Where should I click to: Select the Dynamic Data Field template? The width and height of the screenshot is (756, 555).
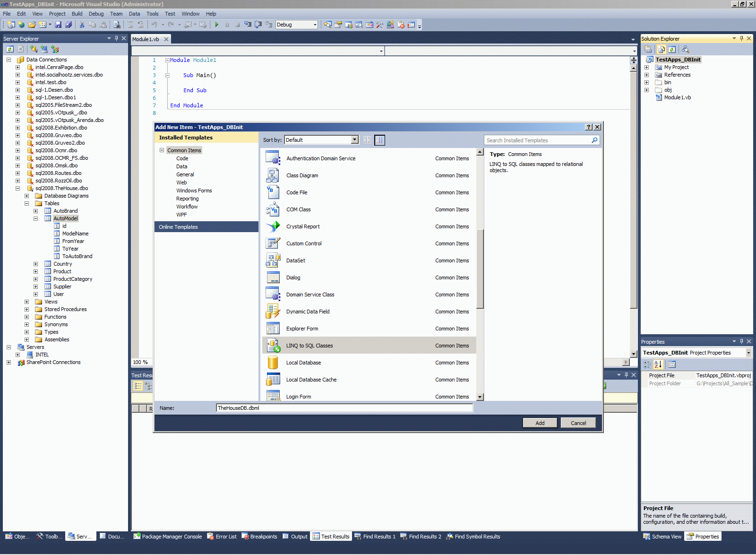(369, 312)
